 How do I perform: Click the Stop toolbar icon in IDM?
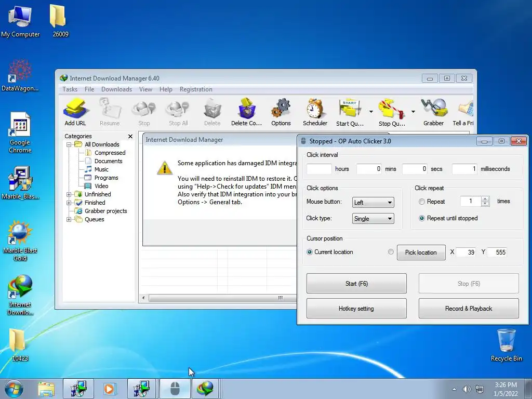[x=144, y=112]
